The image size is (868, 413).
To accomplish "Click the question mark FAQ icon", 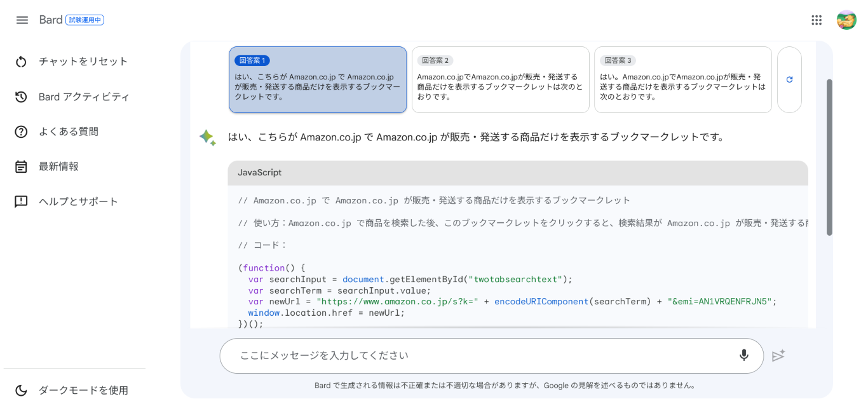I will 21,132.
